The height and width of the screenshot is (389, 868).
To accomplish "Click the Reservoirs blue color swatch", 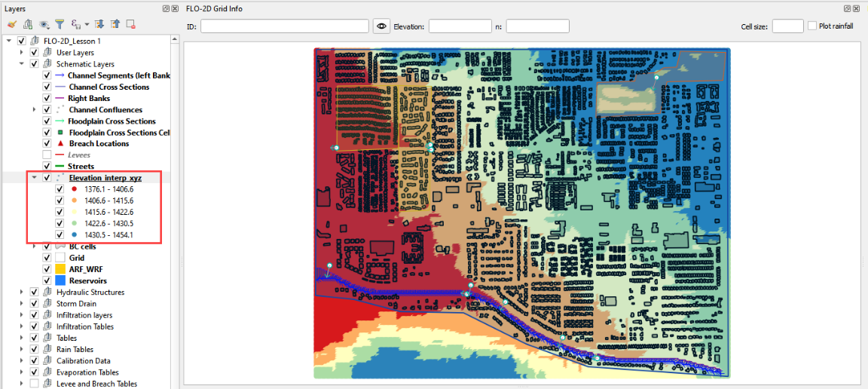I will tap(60, 281).
